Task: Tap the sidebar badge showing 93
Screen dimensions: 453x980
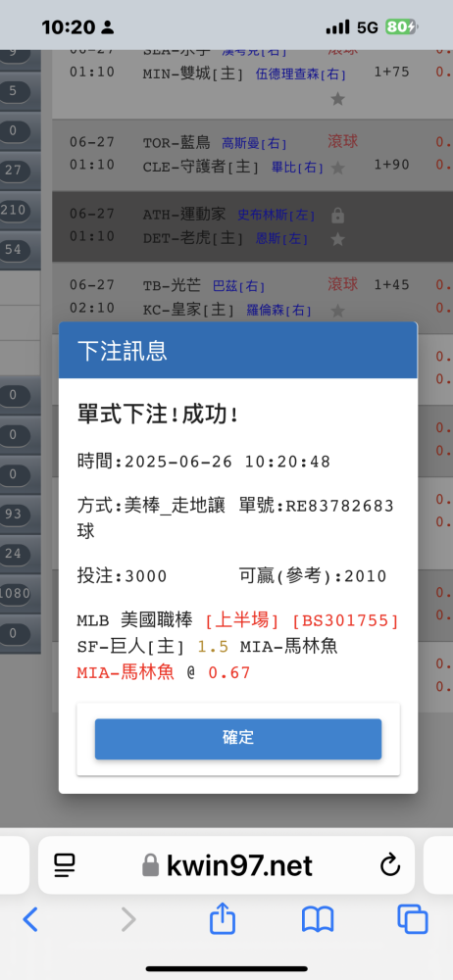Action: [13, 514]
